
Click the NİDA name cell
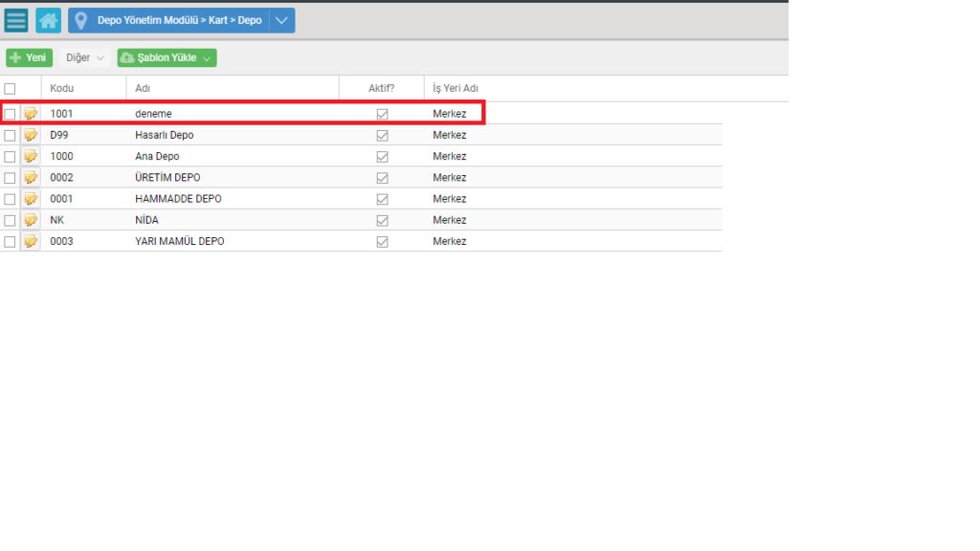(x=146, y=220)
